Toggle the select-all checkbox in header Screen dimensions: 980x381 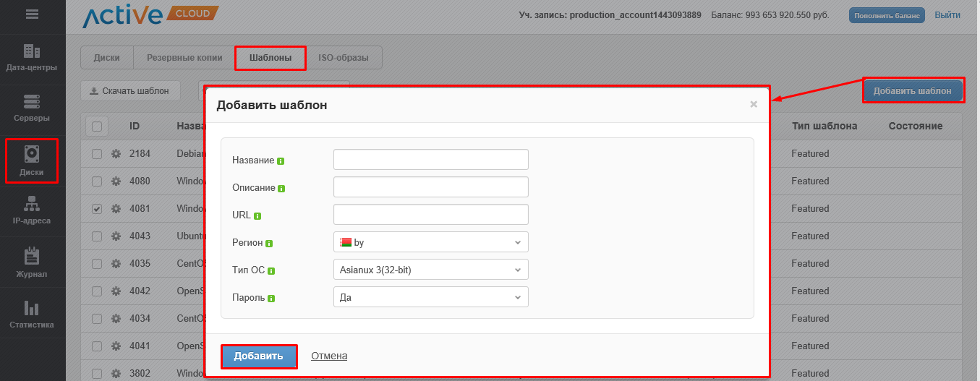[x=97, y=127]
